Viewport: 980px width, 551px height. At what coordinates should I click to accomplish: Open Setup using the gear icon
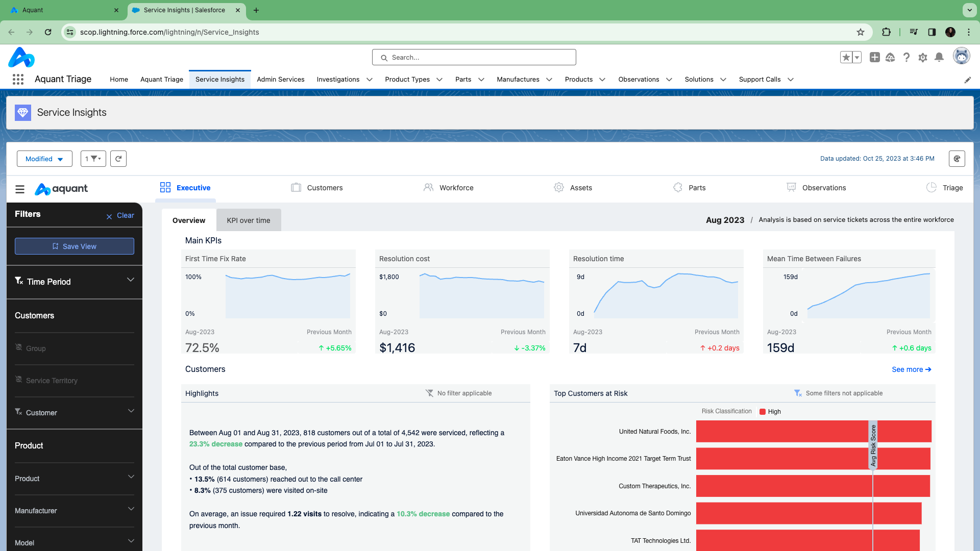[x=923, y=58]
